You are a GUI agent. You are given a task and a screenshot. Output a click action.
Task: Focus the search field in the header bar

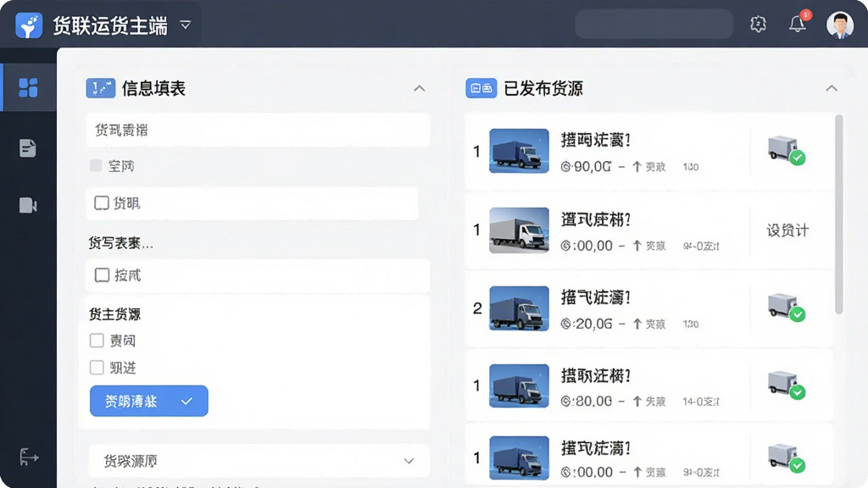(x=654, y=24)
